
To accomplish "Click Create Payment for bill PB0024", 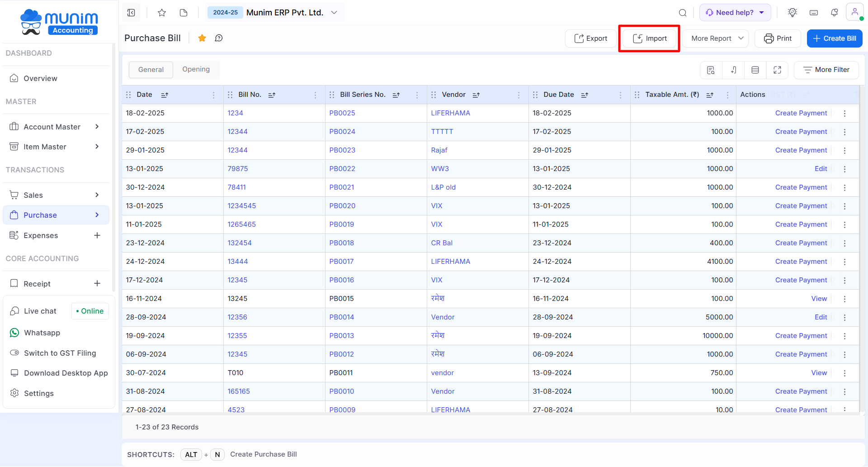I will tap(801, 132).
